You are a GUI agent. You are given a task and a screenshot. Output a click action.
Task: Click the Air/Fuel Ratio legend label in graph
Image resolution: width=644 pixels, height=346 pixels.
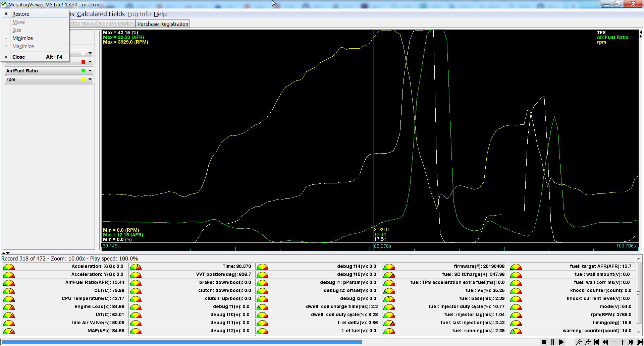click(612, 37)
